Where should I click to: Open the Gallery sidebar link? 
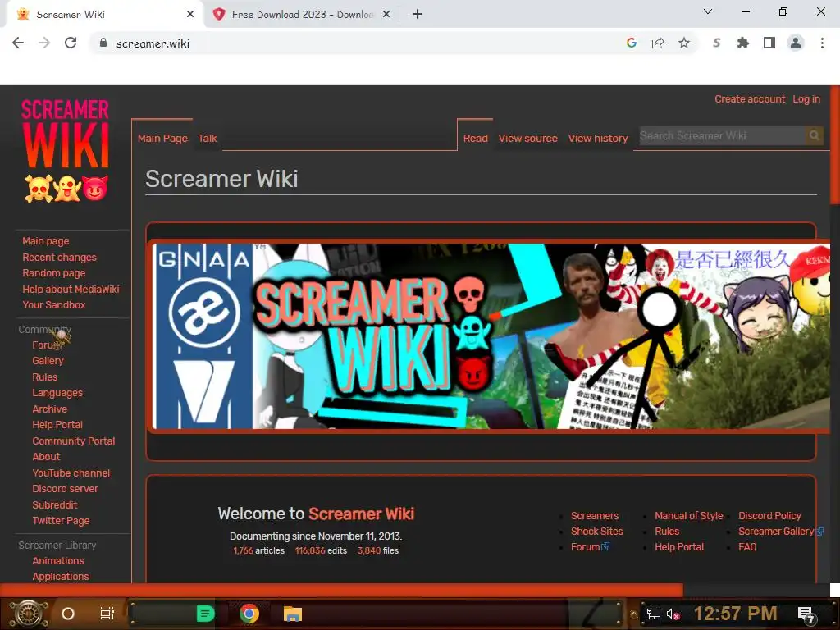[48, 361]
